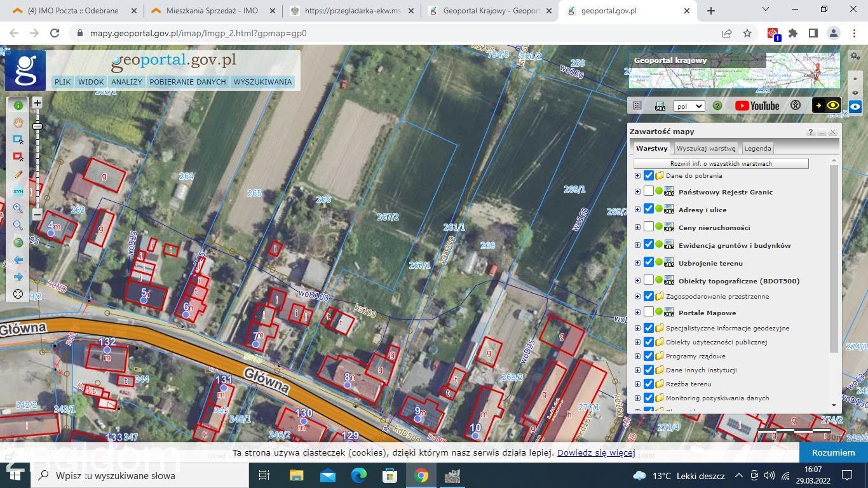Choose the blue rectangle selection tool
The width and height of the screenshot is (868, 488).
[x=18, y=140]
